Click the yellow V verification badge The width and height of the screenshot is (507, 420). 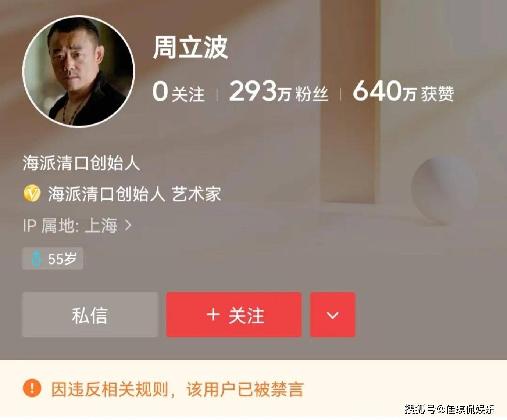pos(32,194)
